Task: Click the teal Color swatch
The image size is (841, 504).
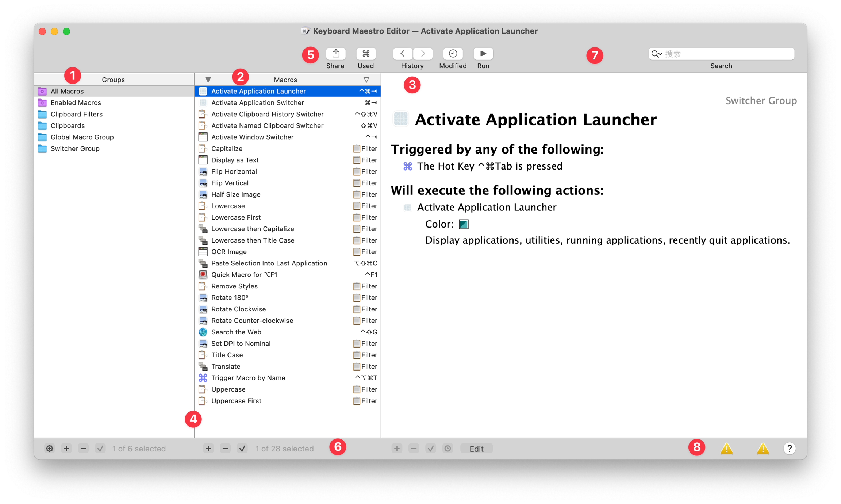Action: coord(463,224)
